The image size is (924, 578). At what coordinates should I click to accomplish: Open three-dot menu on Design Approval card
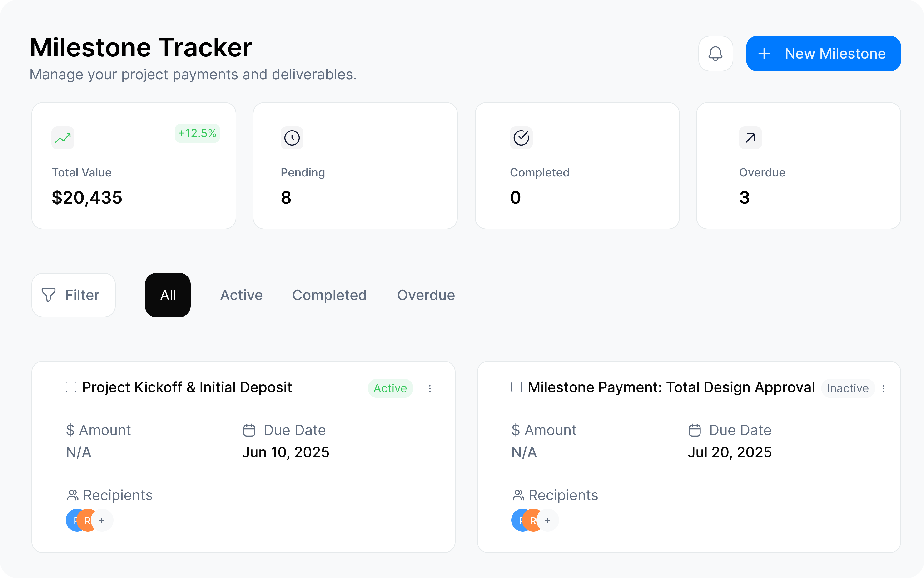[x=883, y=388]
